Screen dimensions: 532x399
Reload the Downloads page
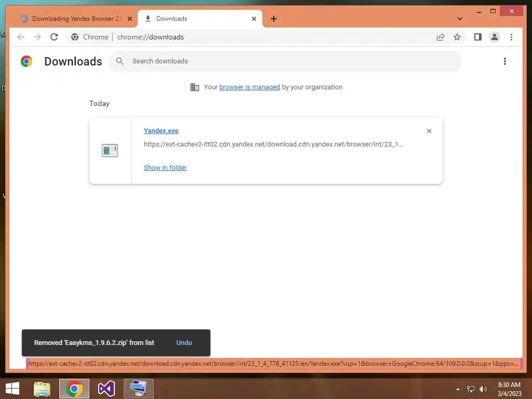(54, 37)
